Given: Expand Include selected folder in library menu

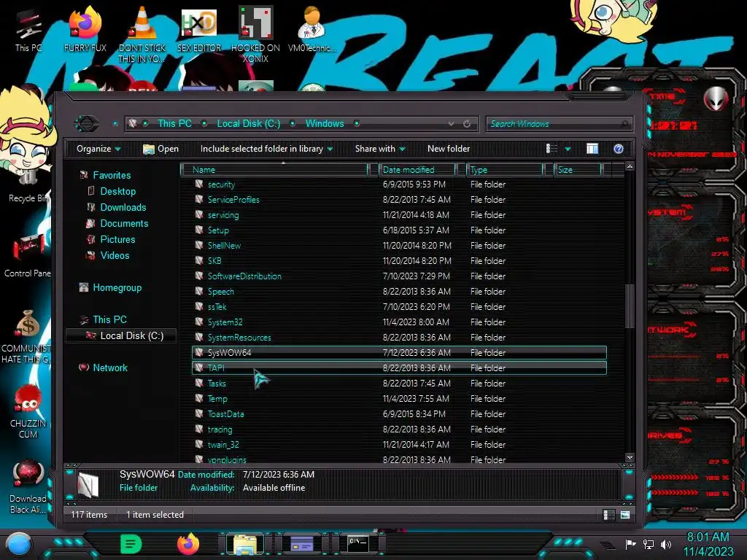Looking at the screenshot, I should (266, 149).
